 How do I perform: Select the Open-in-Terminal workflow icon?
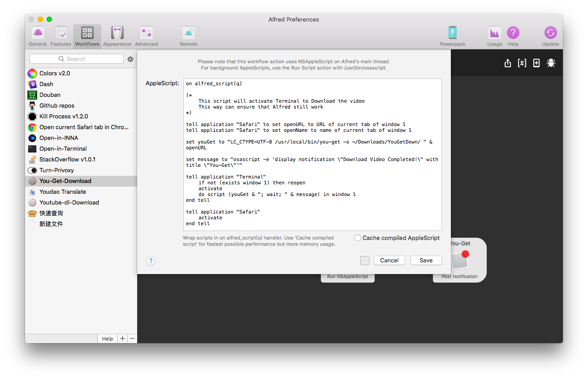coord(32,149)
